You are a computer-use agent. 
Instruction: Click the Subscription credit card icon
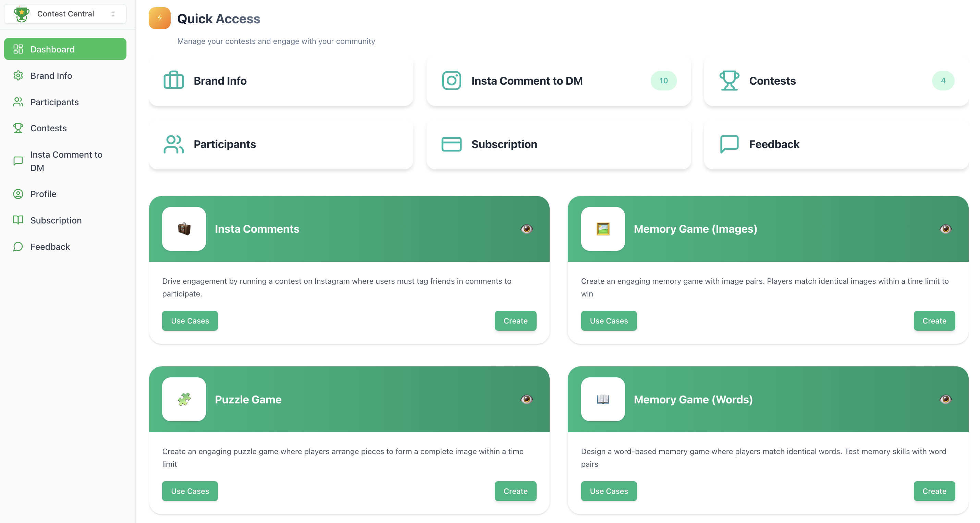(451, 144)
